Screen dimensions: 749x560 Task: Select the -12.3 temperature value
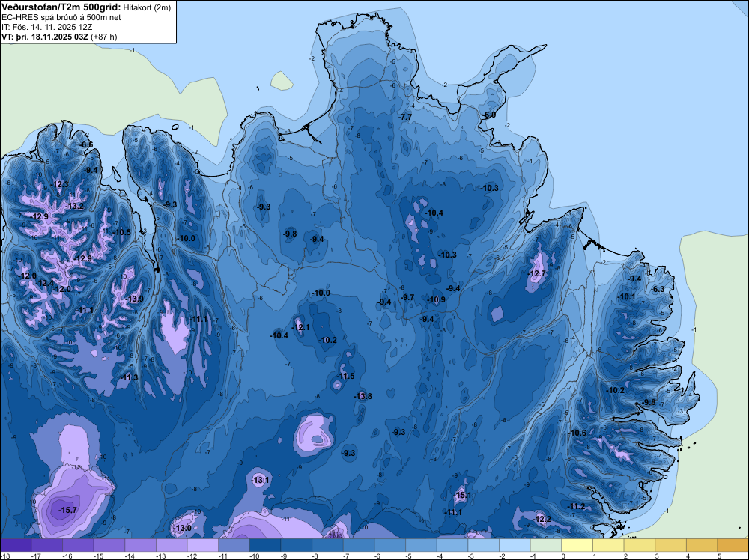(60, 184)
